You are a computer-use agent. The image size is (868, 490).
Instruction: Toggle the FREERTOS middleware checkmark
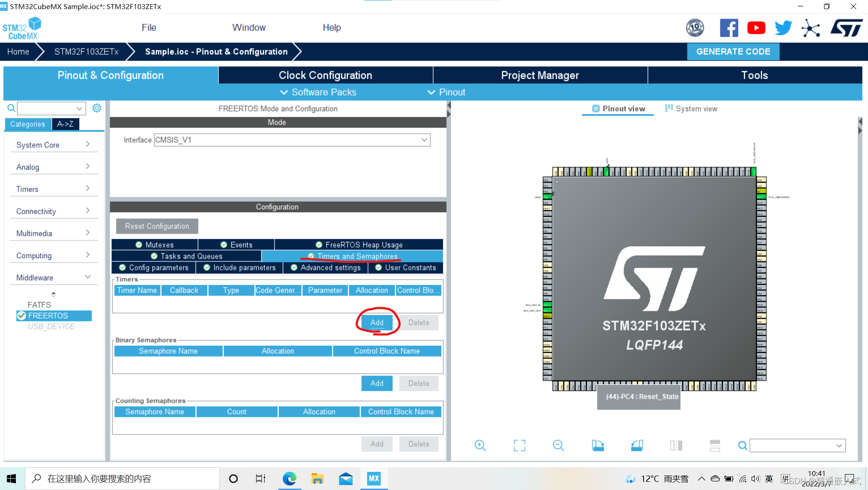[x=21, y=315]
